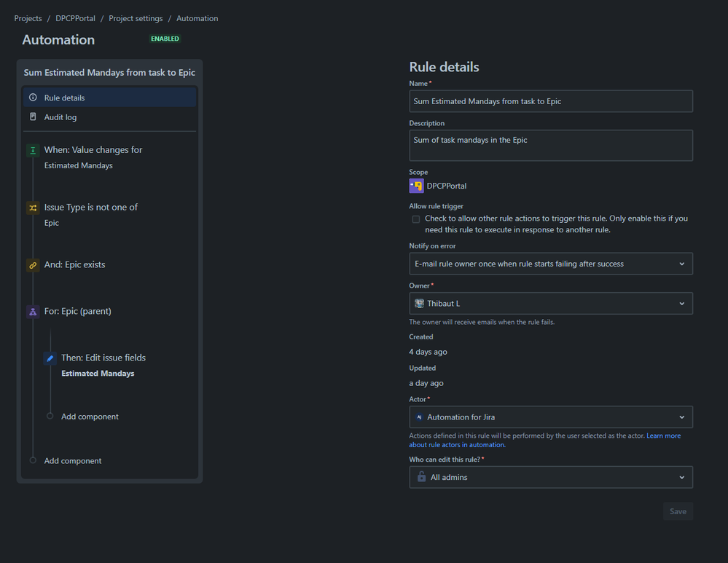Click the Automation breadcrumb link
Image resolution: width=728 pixels, height=563 pixels.
coord(197,18)
